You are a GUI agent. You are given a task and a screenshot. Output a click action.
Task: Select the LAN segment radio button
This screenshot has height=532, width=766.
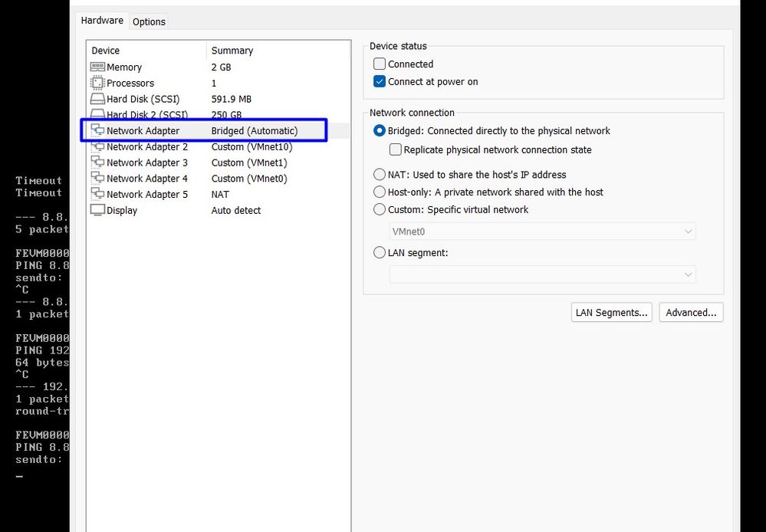pyautogui.click(x=380, y=253)
